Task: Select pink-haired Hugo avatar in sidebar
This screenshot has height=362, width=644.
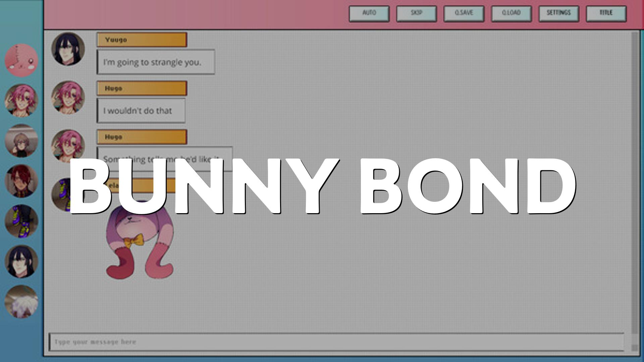Action: pyautogui.click(x=21, y=101)
